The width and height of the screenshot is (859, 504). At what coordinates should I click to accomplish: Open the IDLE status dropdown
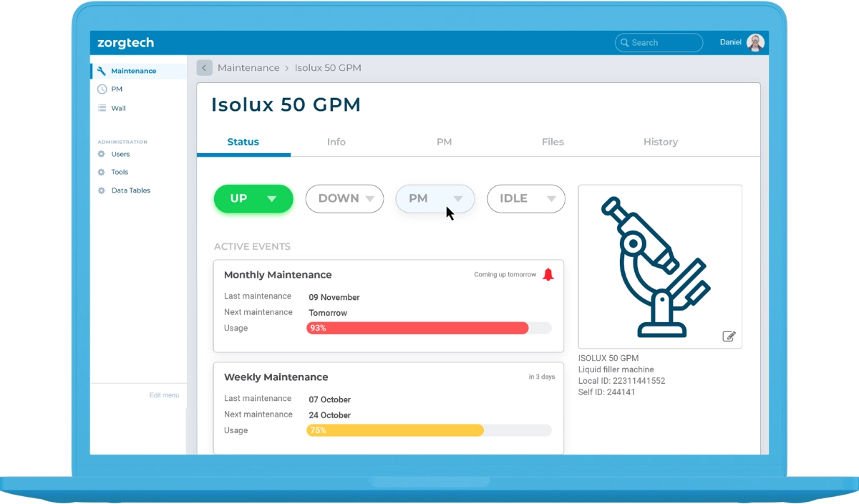pyautogui.click(x=526, y=198)
